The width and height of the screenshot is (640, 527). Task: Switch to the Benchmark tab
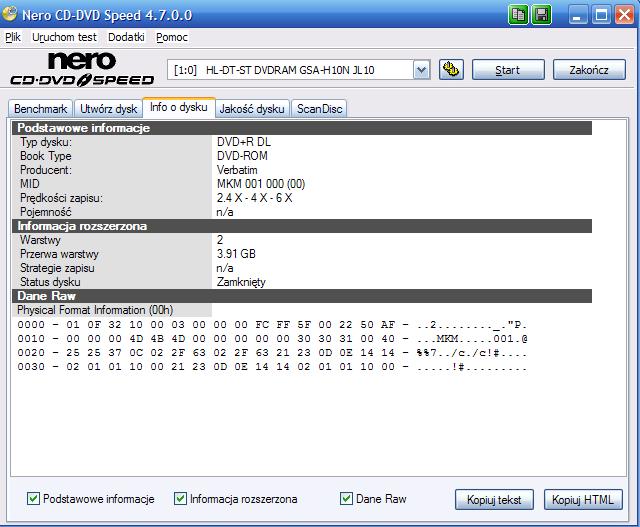tap(40, 109)
